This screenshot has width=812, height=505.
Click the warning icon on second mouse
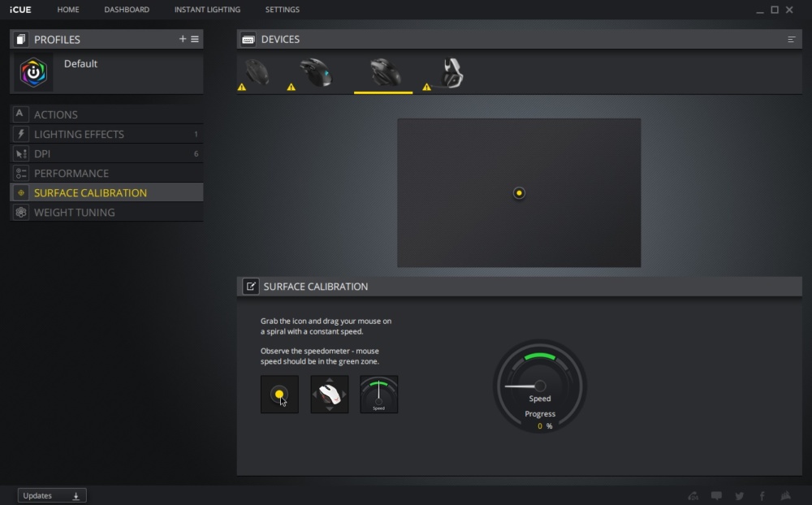tap(291, 87)
